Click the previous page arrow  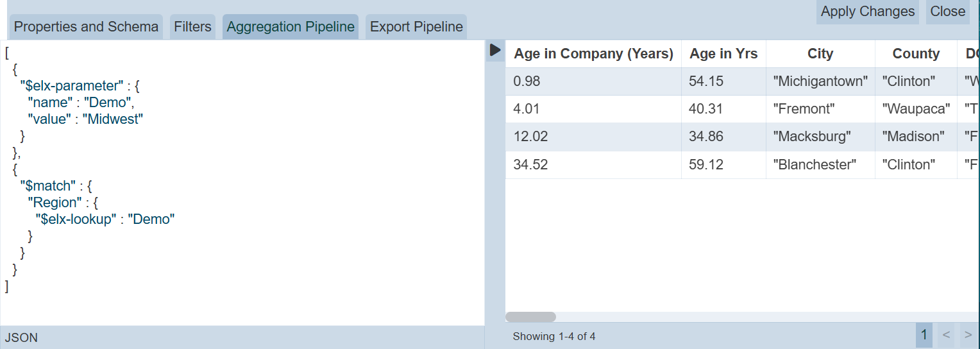(945, 335)
